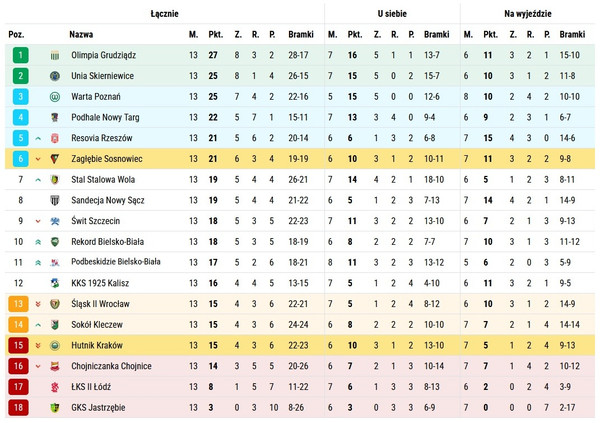Viewport: 600px width, 423px height.
Task: Click the Warta Poznań green logo
Action: coord(55,97)
